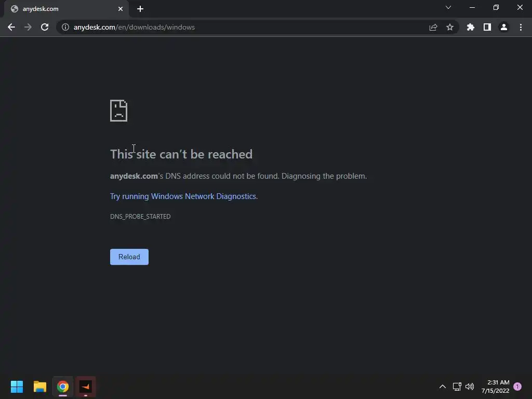
Task: Click the Chrome taskbar icon
Action: pos(63,387)
